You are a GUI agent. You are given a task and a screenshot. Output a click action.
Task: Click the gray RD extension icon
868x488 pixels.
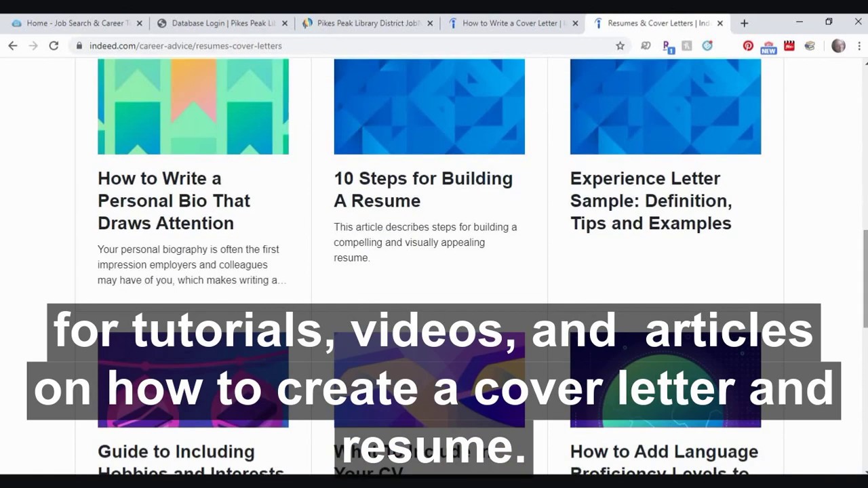pos(646,45)
